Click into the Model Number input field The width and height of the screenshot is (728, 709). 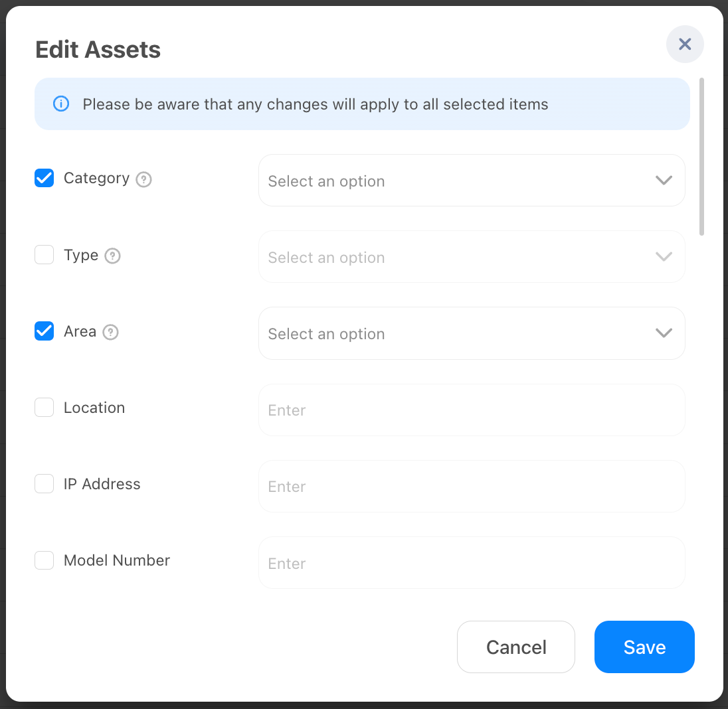(472, 563)
